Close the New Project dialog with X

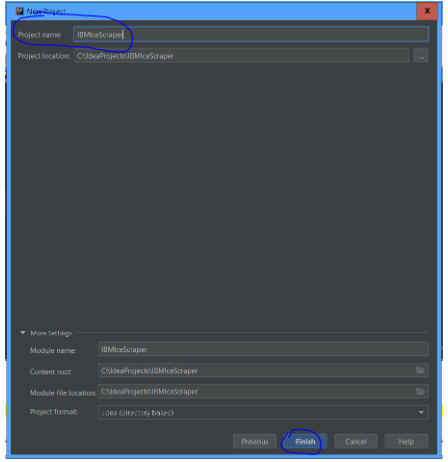pos(427,11)
